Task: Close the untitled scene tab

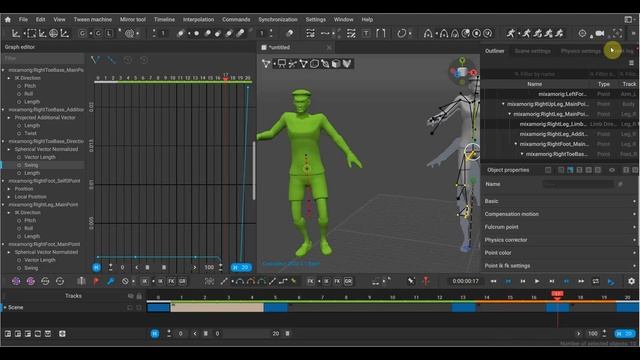Action: point(329,47)
